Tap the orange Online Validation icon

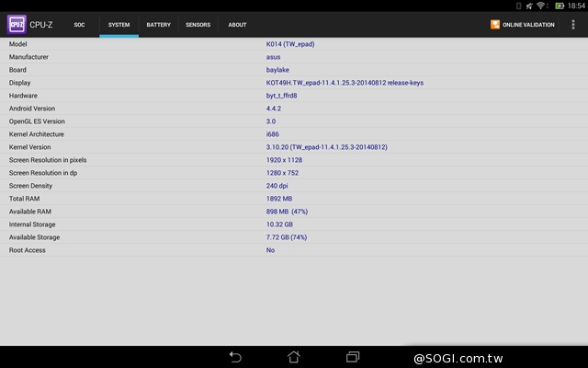pyautogui.click(x=495, y=25)
